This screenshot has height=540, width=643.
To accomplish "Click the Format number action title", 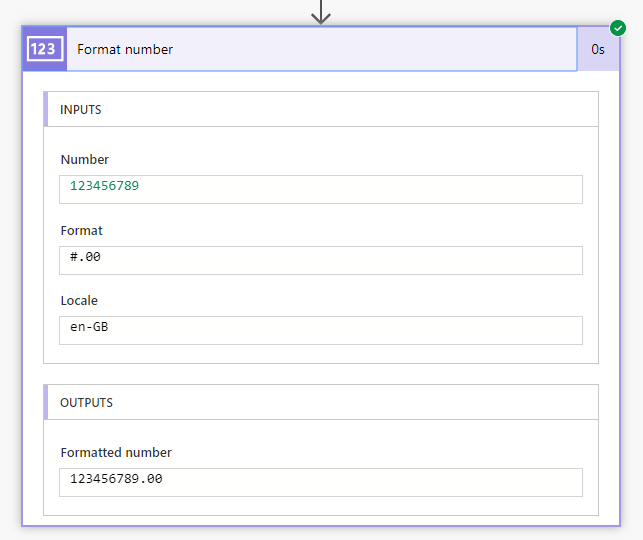I will click(125, 49).
